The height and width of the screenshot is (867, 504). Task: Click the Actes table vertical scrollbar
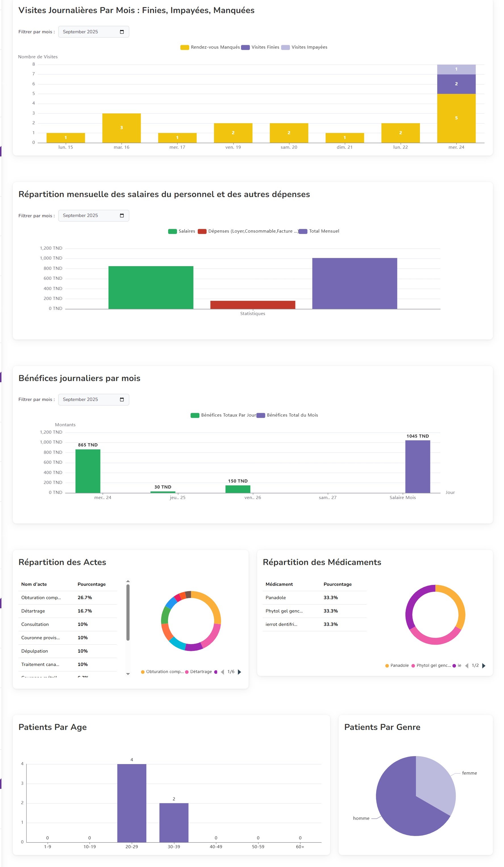coord(128,613)
